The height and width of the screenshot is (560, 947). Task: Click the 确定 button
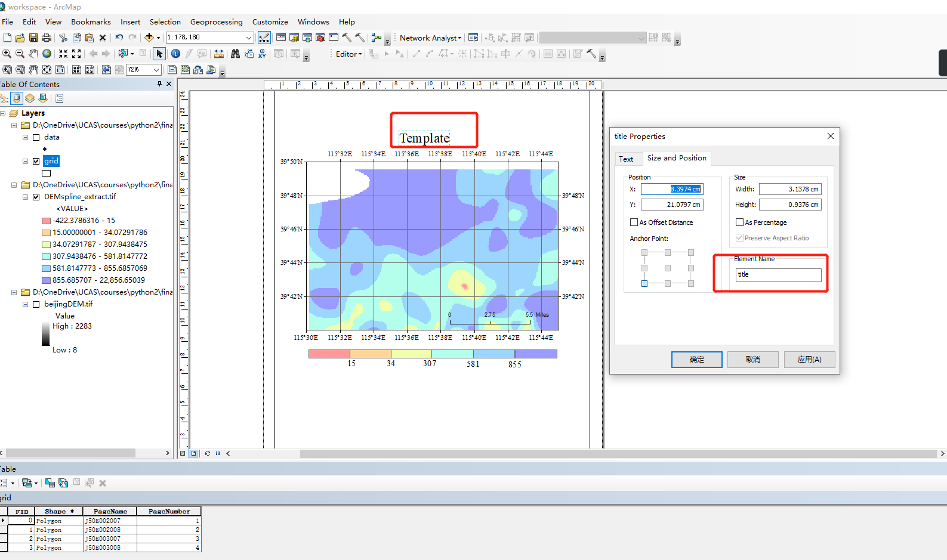pyautogui.click(x=696, y=360)
